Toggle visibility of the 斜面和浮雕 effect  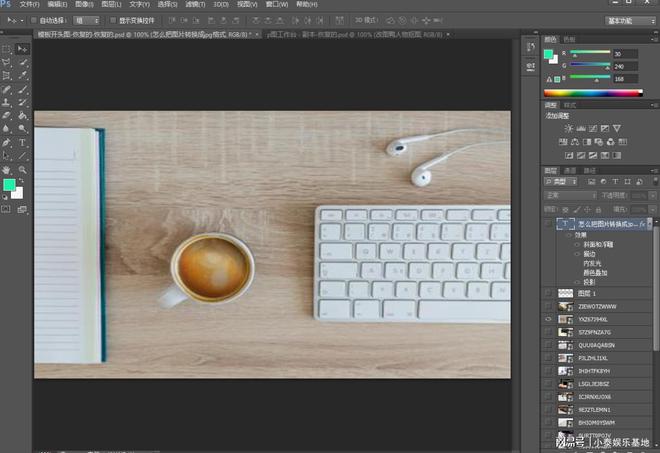coord(577,245)
